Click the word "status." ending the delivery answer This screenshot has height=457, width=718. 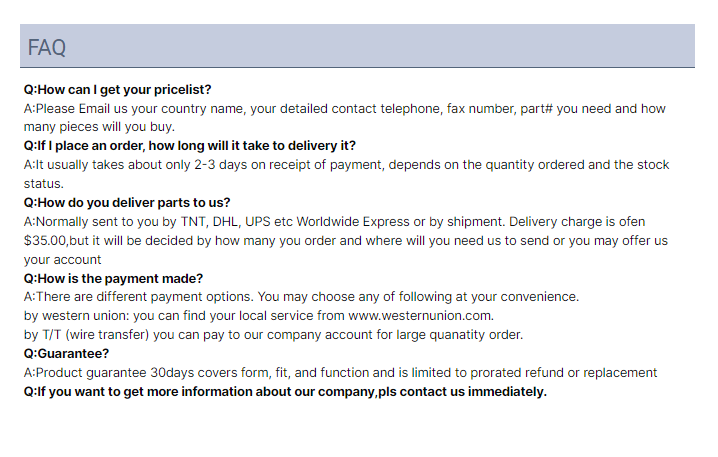click(44, 183)
